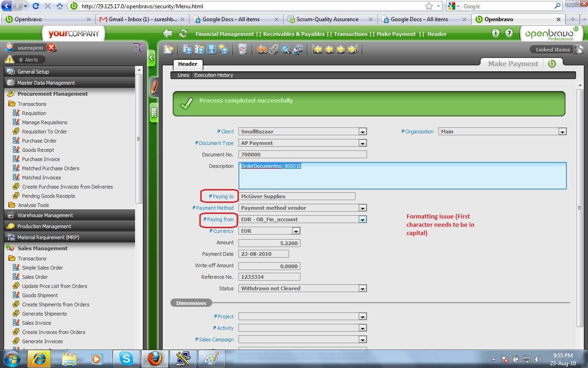Click the Windows Start button
This screenshot has height=368, width=588.
click(13, 358)
